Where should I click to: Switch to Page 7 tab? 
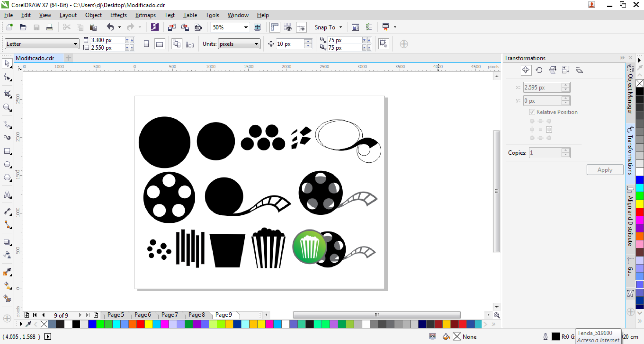coord(169,314)
